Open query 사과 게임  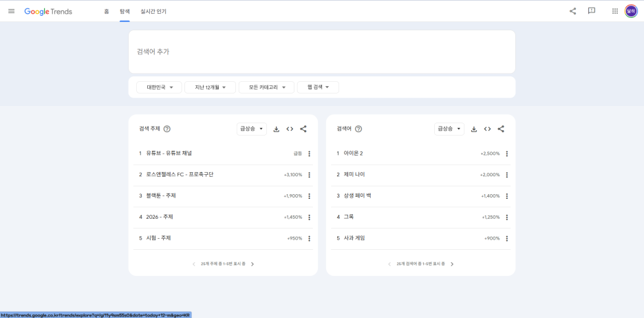pyautogui.click(x=354, y=238)
